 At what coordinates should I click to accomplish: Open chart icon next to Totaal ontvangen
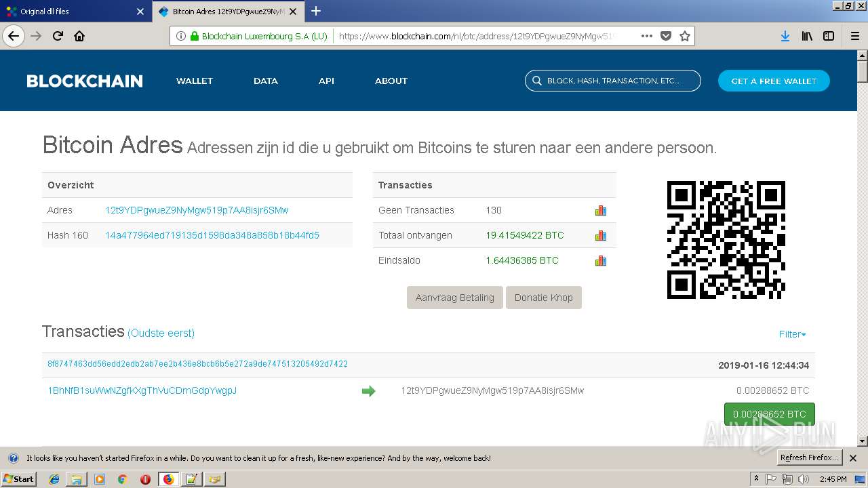601,236
